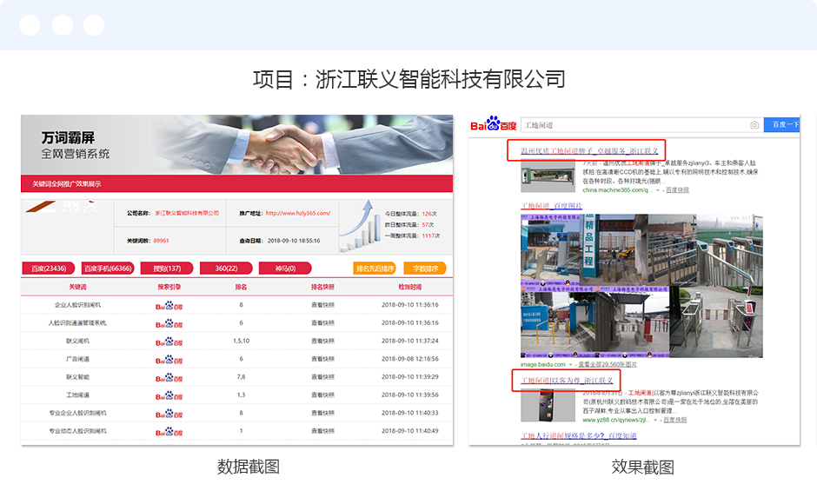This screenshot has width=817, height=504.
Task: Click the orange 字数排序 button
Action: tap(426, 269)
